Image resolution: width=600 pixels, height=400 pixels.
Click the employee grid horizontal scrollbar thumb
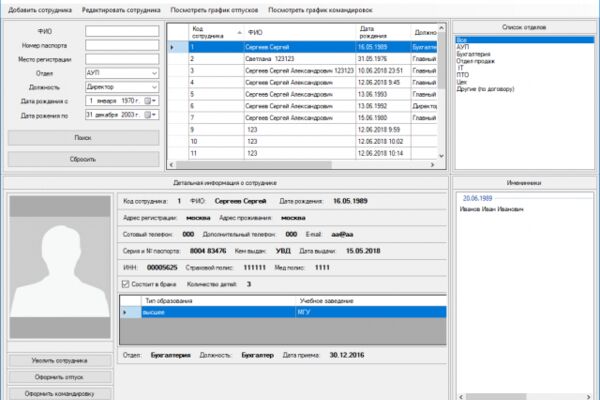(254, 165)
